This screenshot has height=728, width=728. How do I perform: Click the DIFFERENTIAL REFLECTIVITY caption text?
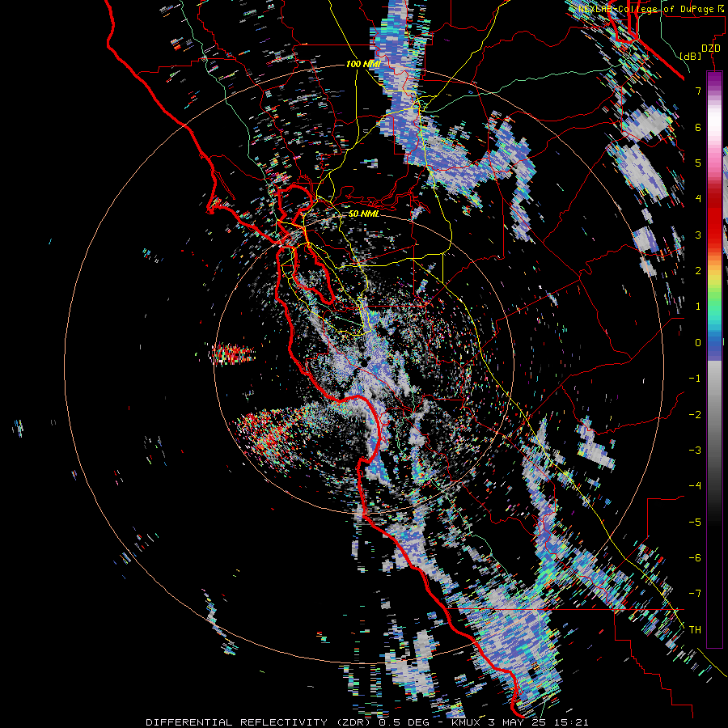(237, 722)
